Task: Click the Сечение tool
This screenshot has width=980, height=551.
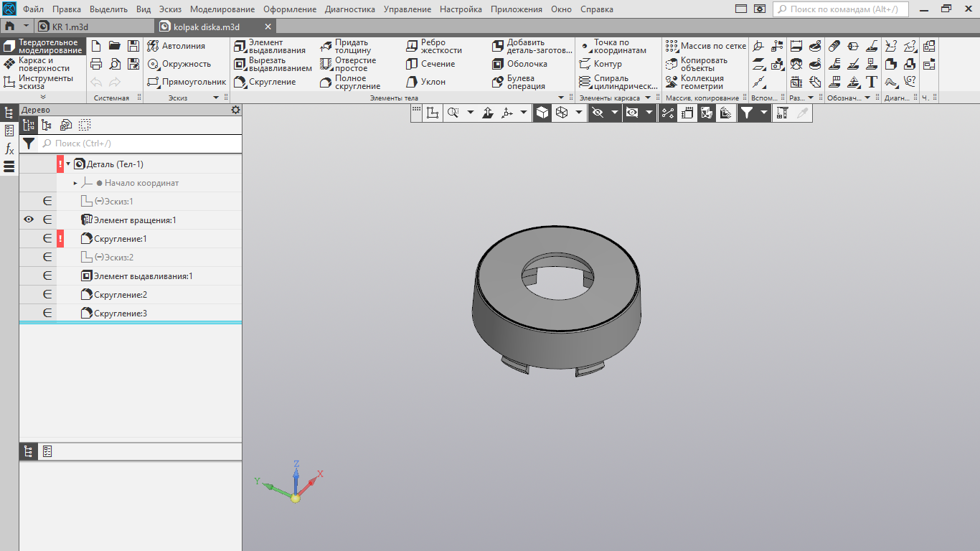Action: 430,64
